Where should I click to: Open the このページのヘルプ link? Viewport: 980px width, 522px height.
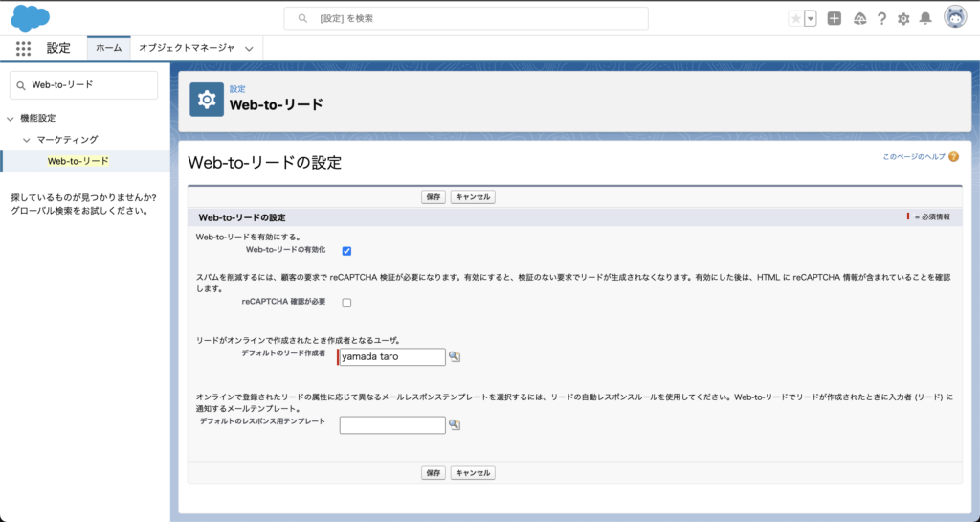coord(914,157)
